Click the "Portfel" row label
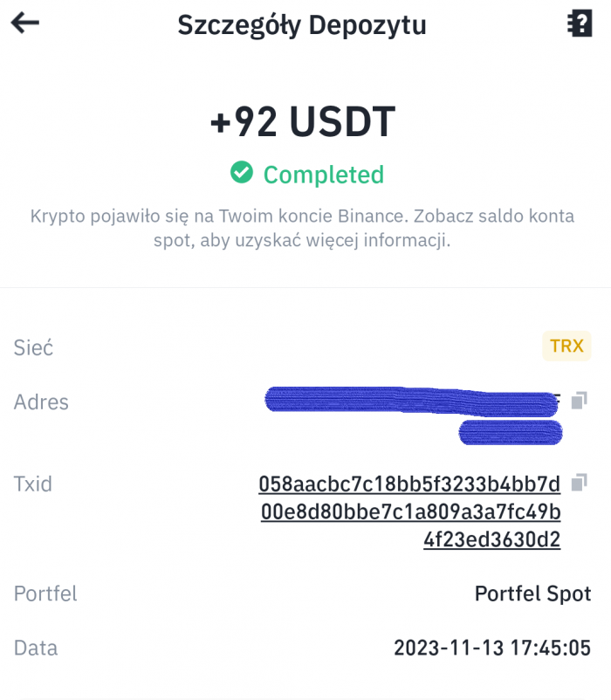 click(45, 594)
